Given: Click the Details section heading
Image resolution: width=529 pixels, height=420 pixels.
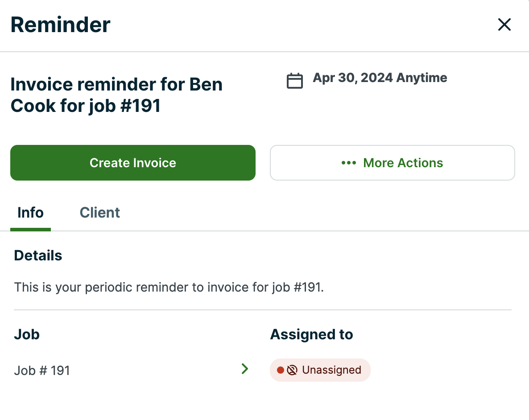Looking at the screenshot, I should point(38,255).
